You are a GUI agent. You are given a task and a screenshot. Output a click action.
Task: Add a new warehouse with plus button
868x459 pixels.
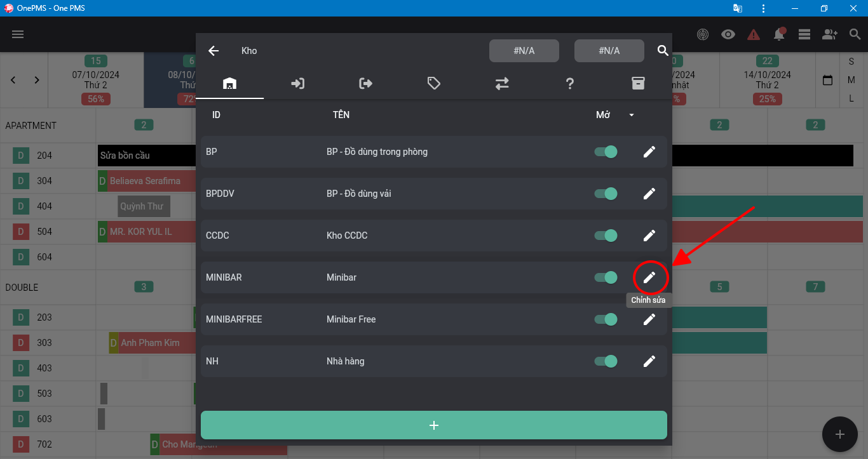[x=434, y=425]
